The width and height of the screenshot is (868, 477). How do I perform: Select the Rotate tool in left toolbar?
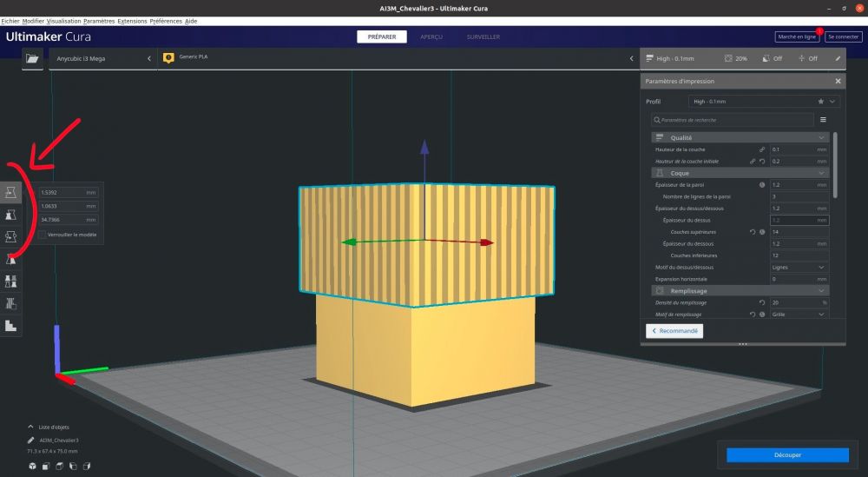pyautogui.click(x=10, y=237)
